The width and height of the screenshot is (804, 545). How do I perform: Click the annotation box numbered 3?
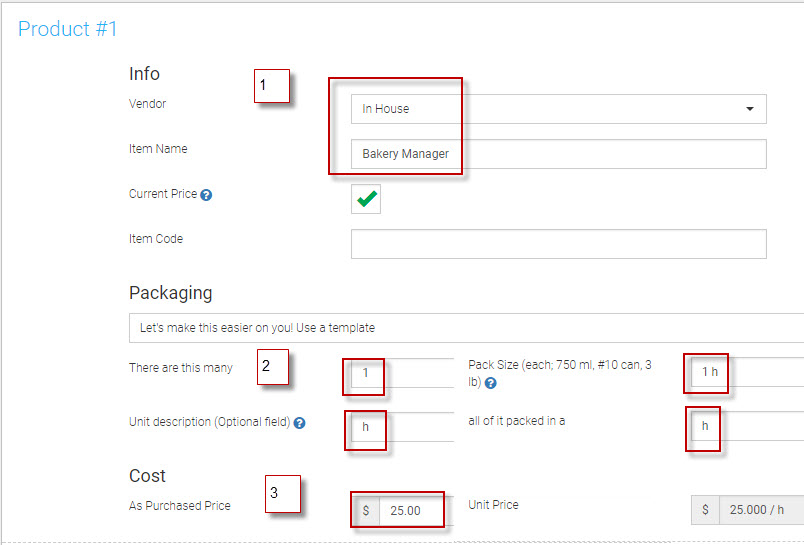tap(283, 494)
